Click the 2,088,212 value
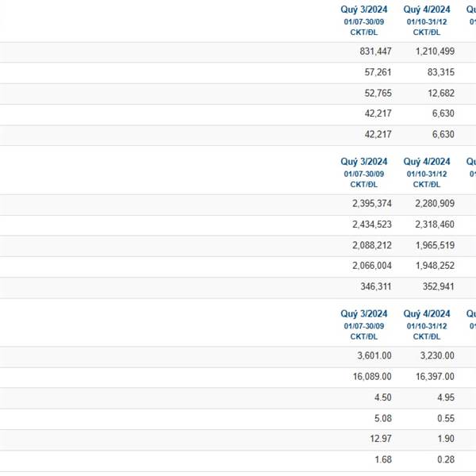This screenshot has height=476, width=476. pyautogui.click(x=372, y=245)
